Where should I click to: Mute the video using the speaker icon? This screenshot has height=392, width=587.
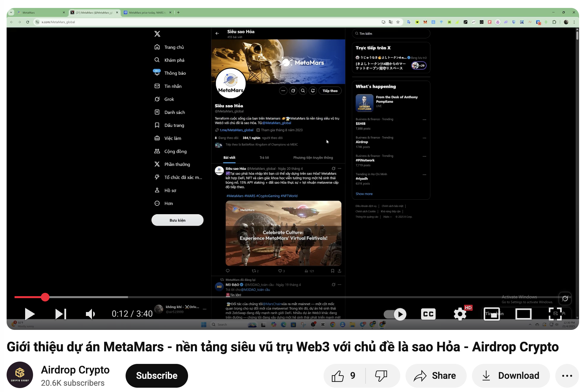[x=90, y=314]
